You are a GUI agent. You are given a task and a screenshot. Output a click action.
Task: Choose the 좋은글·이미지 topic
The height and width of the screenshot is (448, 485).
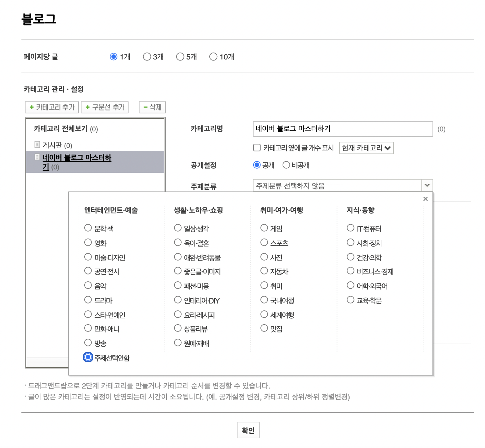[x=178, y=271]
